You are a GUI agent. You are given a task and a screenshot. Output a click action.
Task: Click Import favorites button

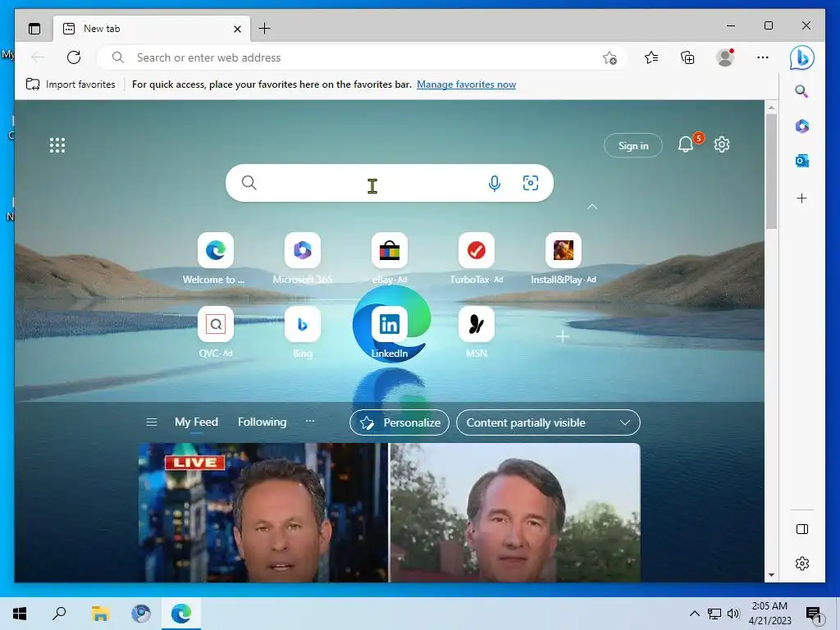(71, 84)
